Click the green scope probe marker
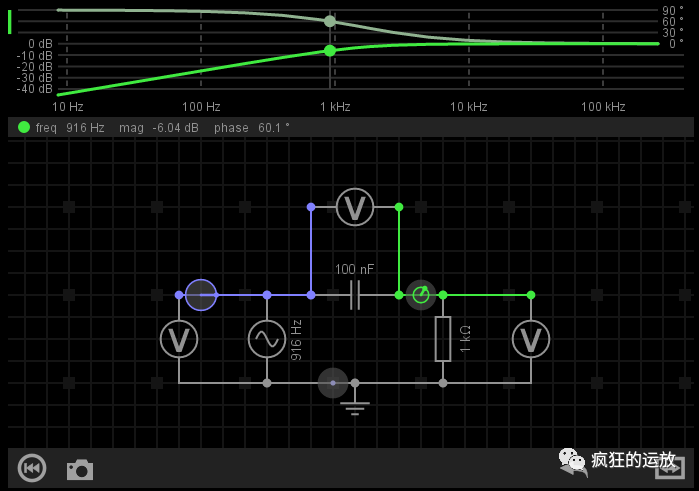 click(x=421, y=295)
